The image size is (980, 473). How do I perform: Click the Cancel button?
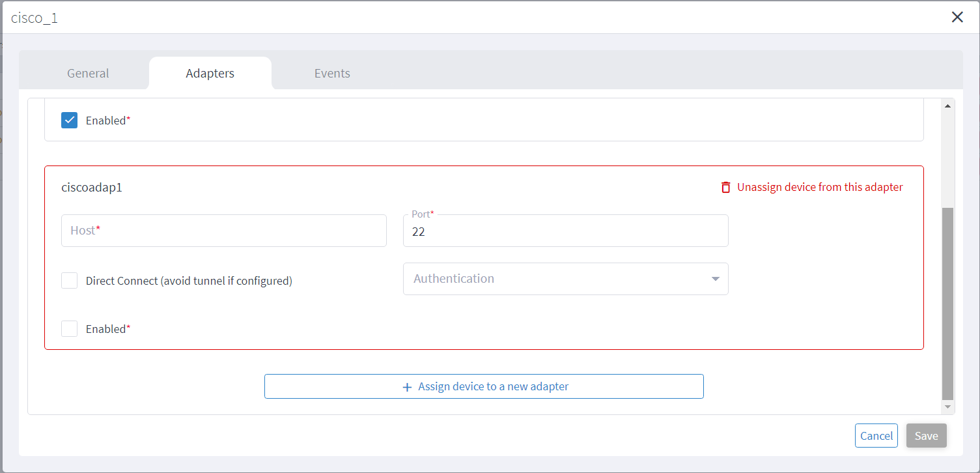click(876, 435)
